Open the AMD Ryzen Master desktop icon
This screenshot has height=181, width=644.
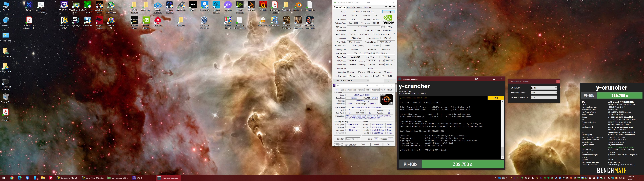99,8
